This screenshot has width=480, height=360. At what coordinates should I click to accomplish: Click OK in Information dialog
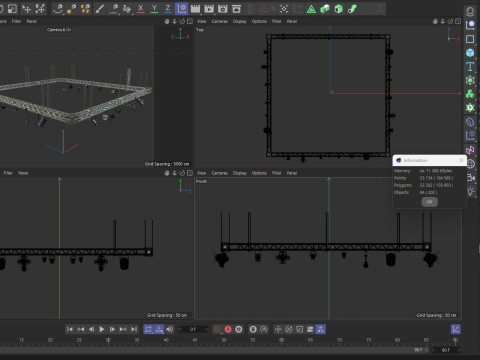click(430, 202)
